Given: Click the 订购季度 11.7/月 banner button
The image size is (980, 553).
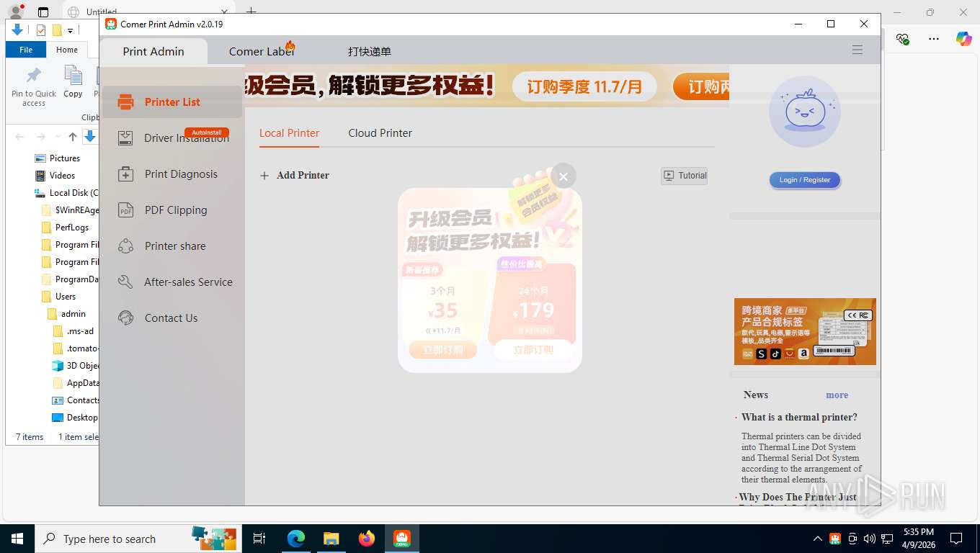Looking at the screenshot, I should (x=584, y=87).
